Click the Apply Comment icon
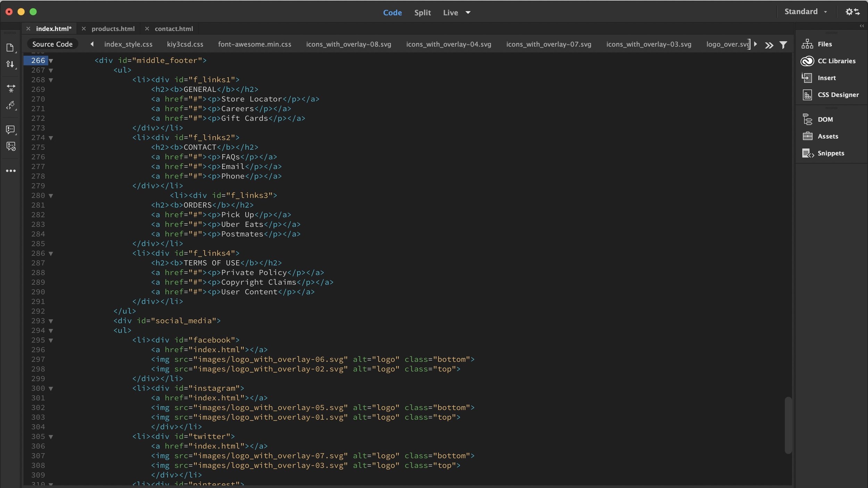 [10, 130]
